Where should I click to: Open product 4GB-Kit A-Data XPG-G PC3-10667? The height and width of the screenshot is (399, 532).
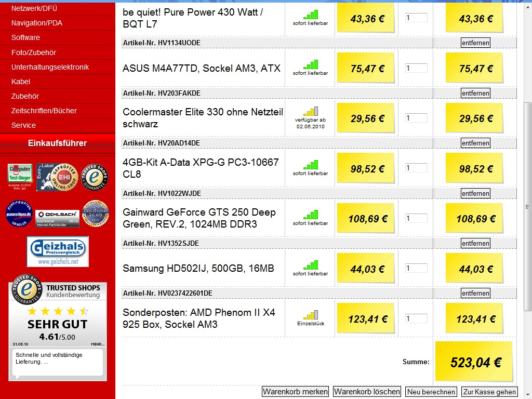pyautogui.click(x=201, y=168)
